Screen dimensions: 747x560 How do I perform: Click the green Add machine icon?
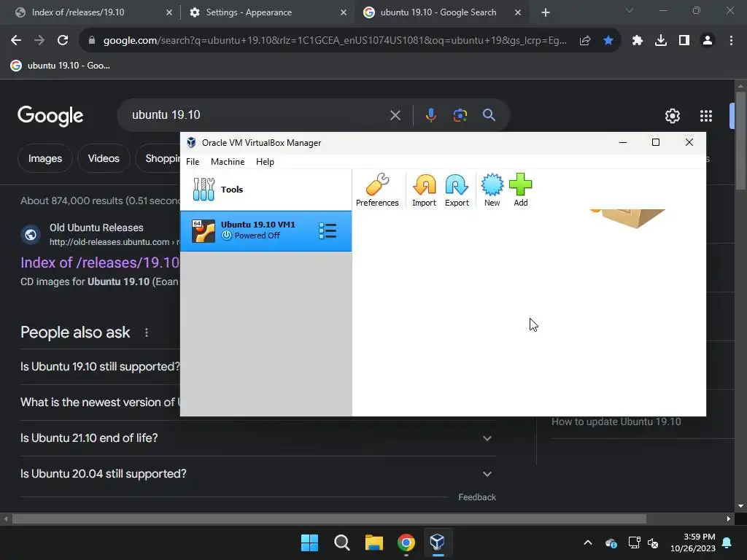[520, 190]
